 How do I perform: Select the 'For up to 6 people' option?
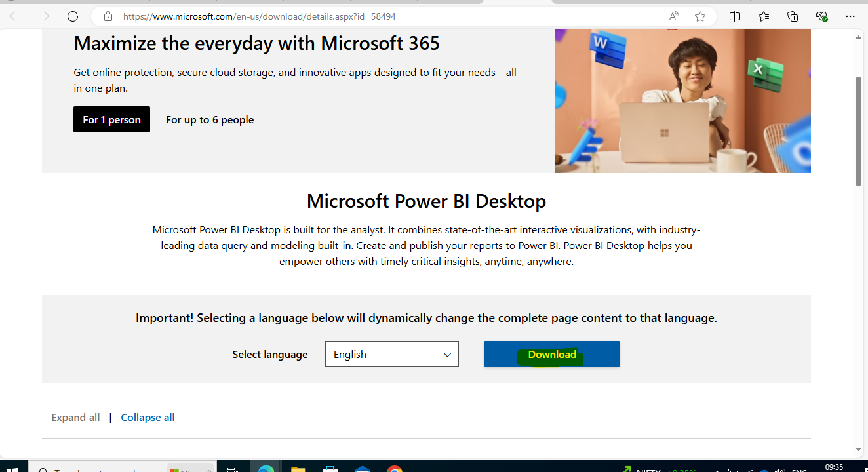[210, 119]
